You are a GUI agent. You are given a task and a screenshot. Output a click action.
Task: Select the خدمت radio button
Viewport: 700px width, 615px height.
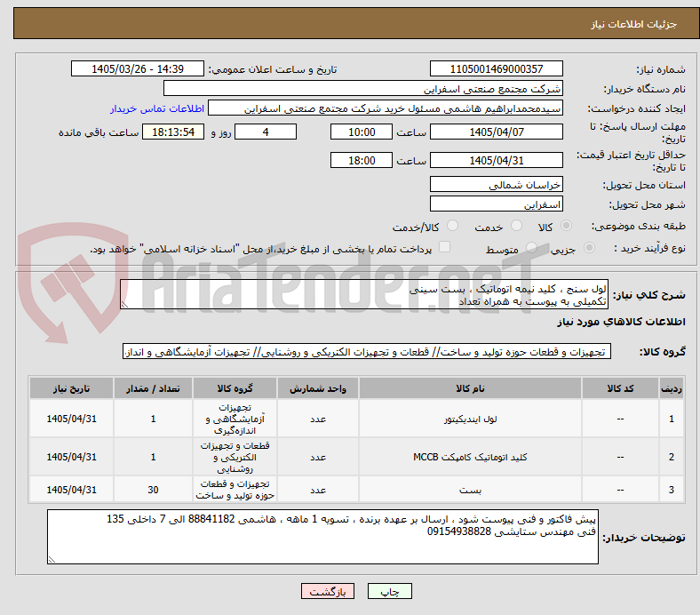(516, 226)
